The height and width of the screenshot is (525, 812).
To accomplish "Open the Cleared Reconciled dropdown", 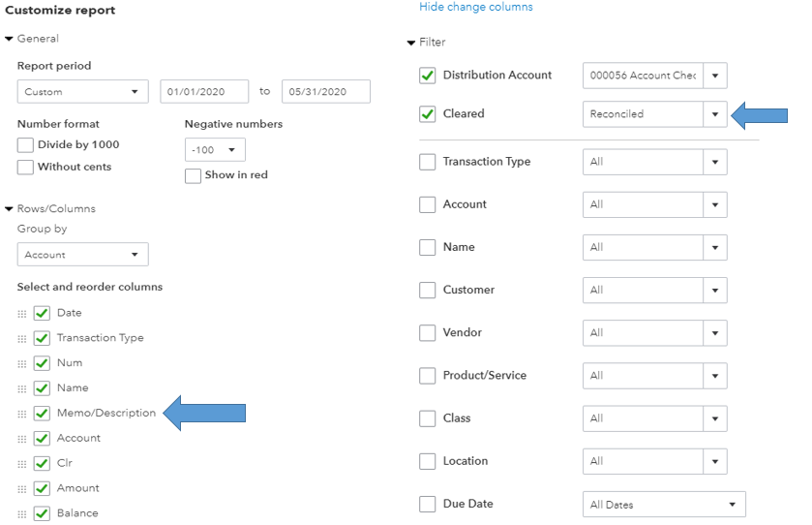I will click(x=654, y=114).
